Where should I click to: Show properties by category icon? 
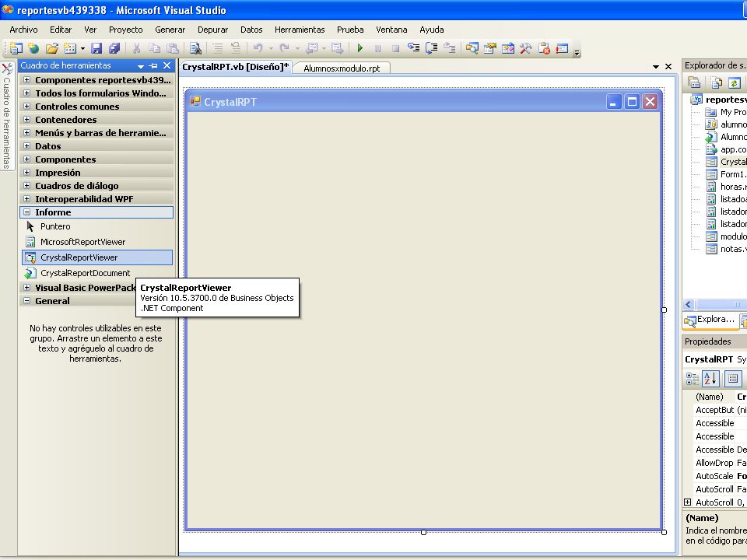pyautogui.click(x=692, y=379)
